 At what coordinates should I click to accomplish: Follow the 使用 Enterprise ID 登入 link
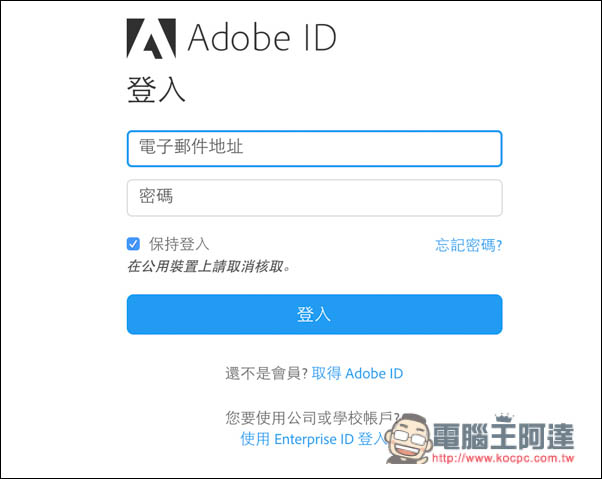(312, 439)
